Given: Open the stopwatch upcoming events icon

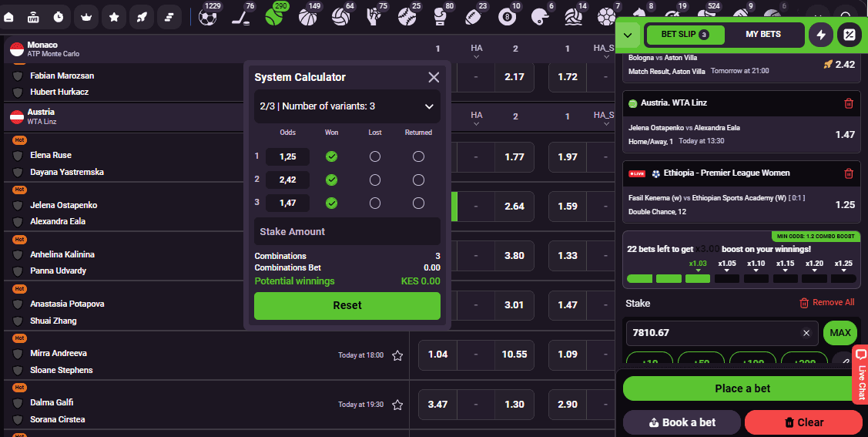Looking at the screenshot, I should [x=58, y=17].
